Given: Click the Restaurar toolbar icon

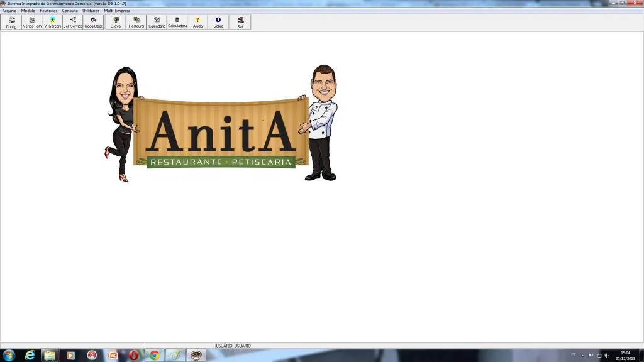Looking at the screenshot, I should tap(136, 23).
